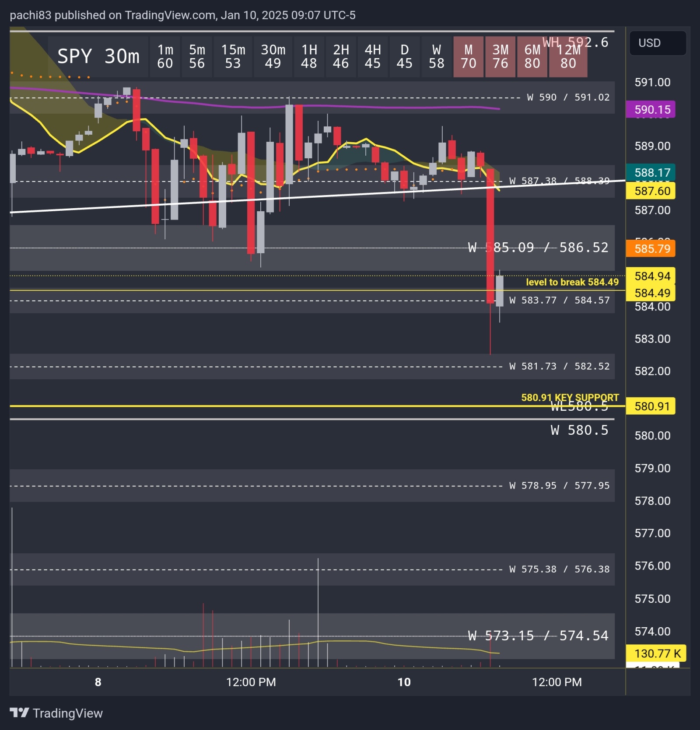
Task: Select the M 70 highlighted cell
Action: 469,57
